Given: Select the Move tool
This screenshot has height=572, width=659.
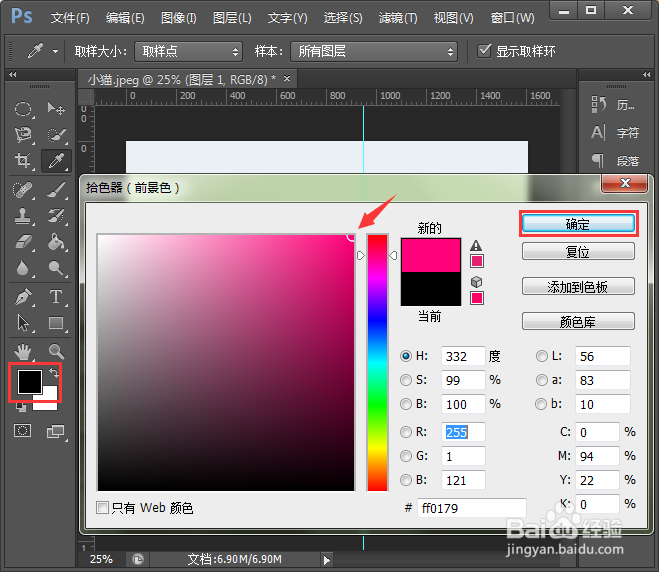Looking at the screenshot, I should pyautogui.click(x=56, y=109).
